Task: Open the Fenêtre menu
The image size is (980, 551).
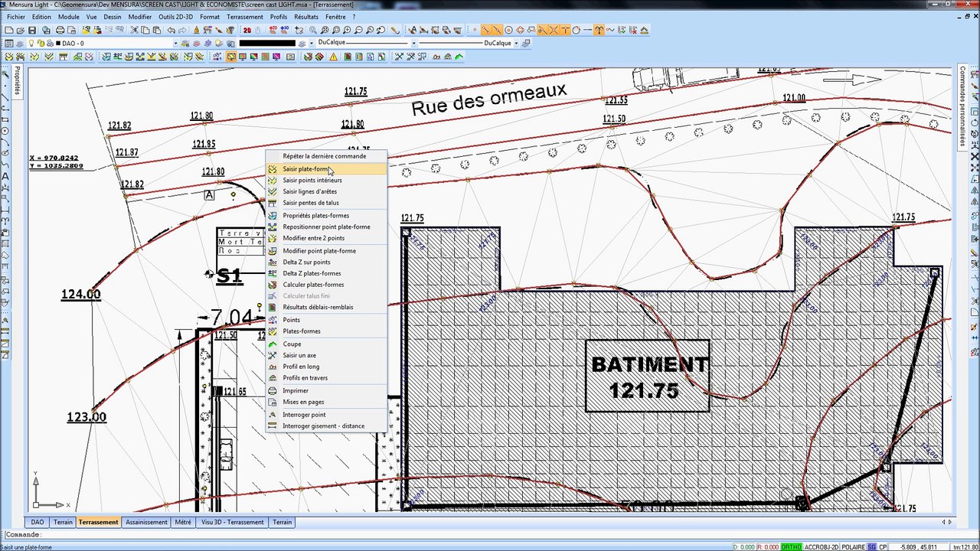Action: tap(335, 17)
